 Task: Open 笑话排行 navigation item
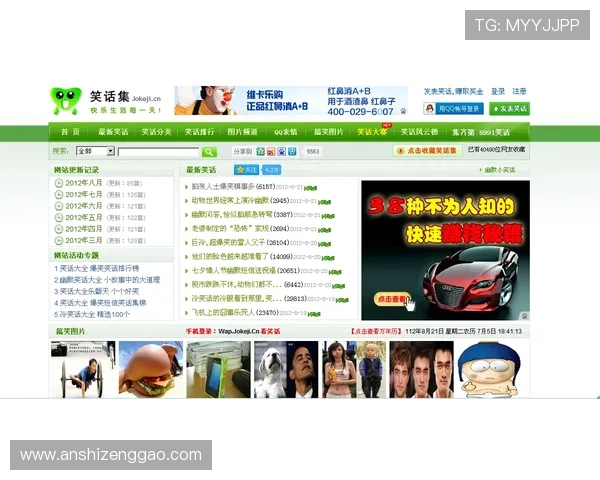[x=199, y=132]
